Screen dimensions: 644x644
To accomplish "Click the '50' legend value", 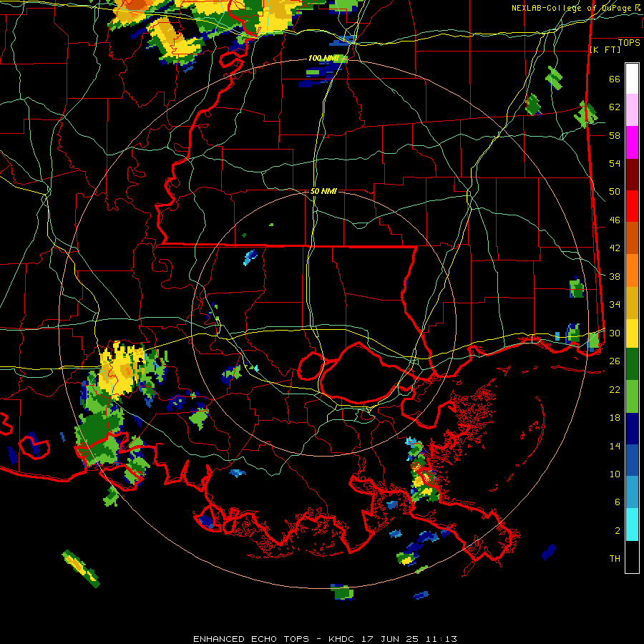I will [615, 191].
